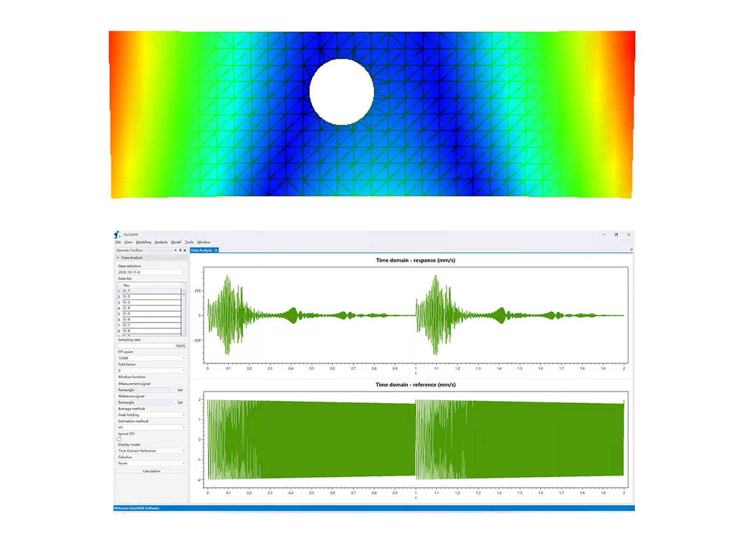The image size is (747, 560).
Task: Toggle the Ignore DC checkbox
Action: point(119,439)
